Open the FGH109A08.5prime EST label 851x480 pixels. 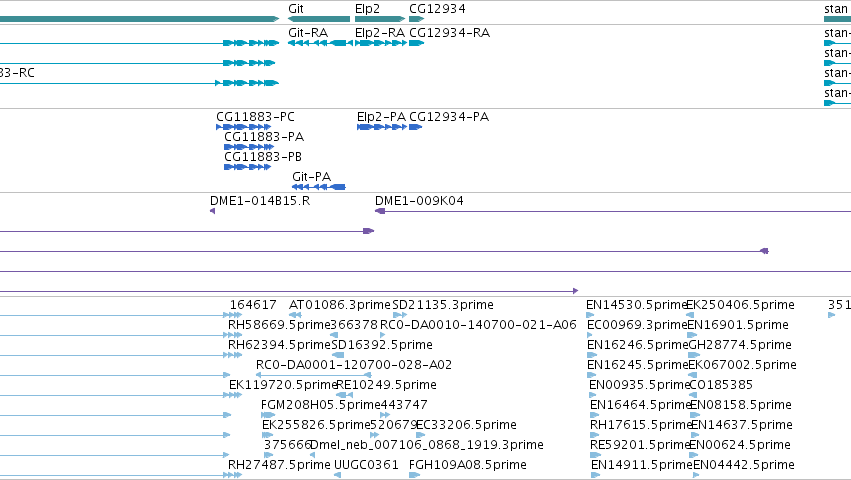468,466
